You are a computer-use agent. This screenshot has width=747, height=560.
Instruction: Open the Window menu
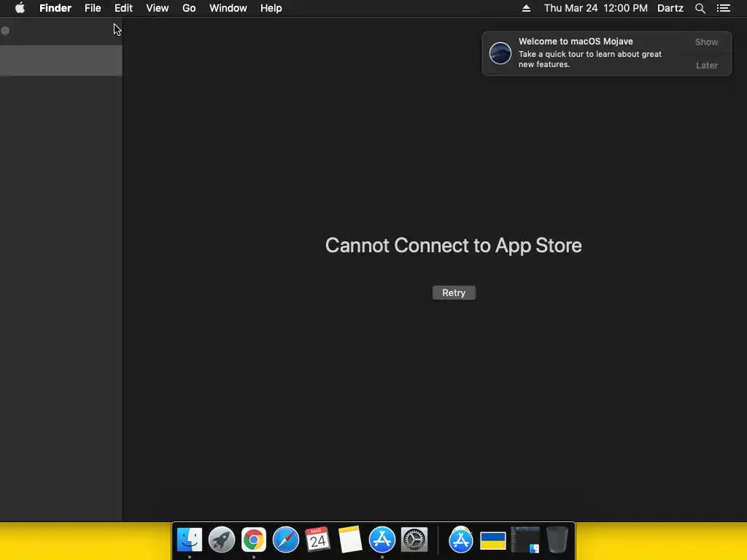click(228, 8)
